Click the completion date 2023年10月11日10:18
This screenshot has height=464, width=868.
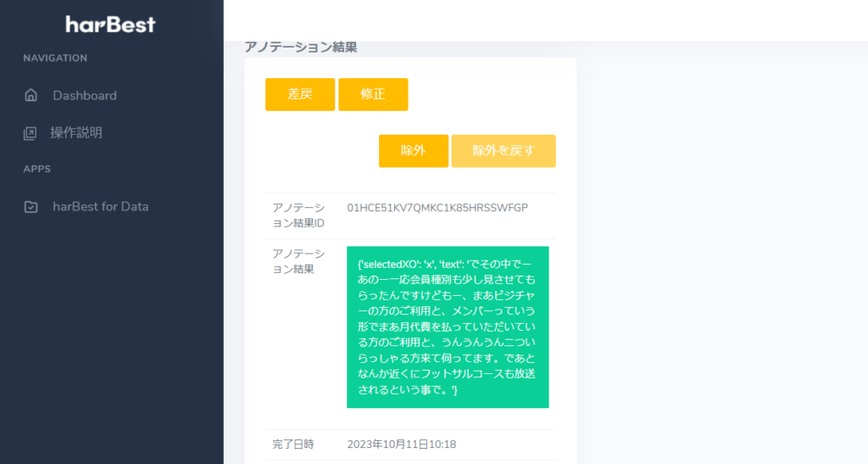[402, 444]
